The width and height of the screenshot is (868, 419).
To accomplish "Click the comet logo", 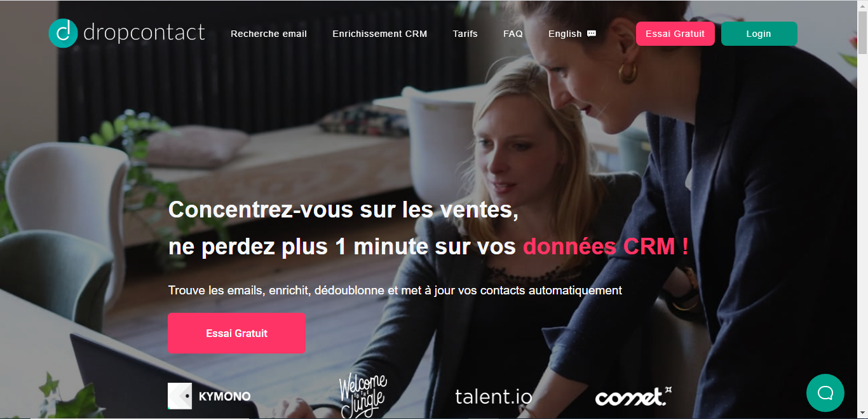I will pyautogui.click(x=634, y=396).
